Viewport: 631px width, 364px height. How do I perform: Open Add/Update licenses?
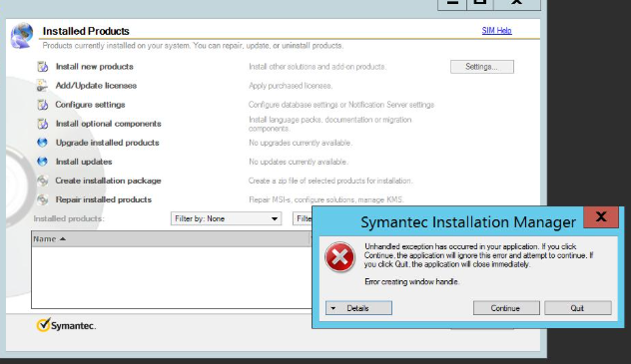click(x=96, y=86)
